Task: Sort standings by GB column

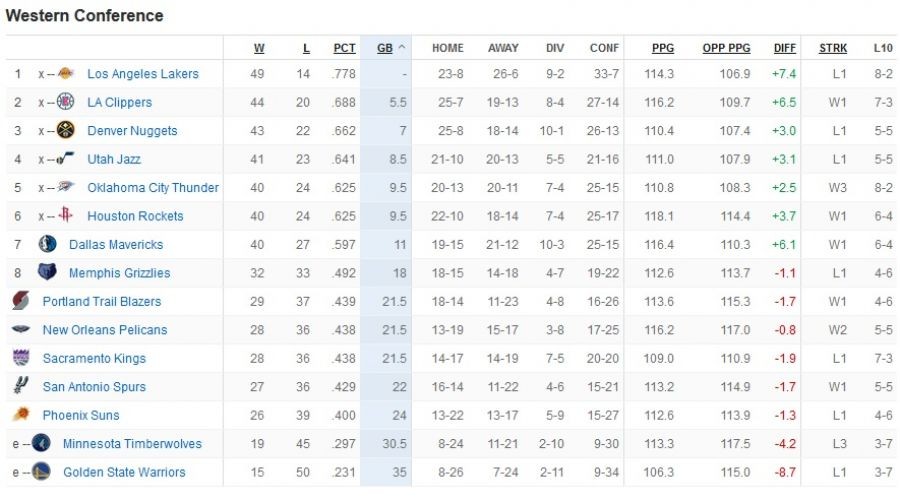Action: click(x=385, y=48)
